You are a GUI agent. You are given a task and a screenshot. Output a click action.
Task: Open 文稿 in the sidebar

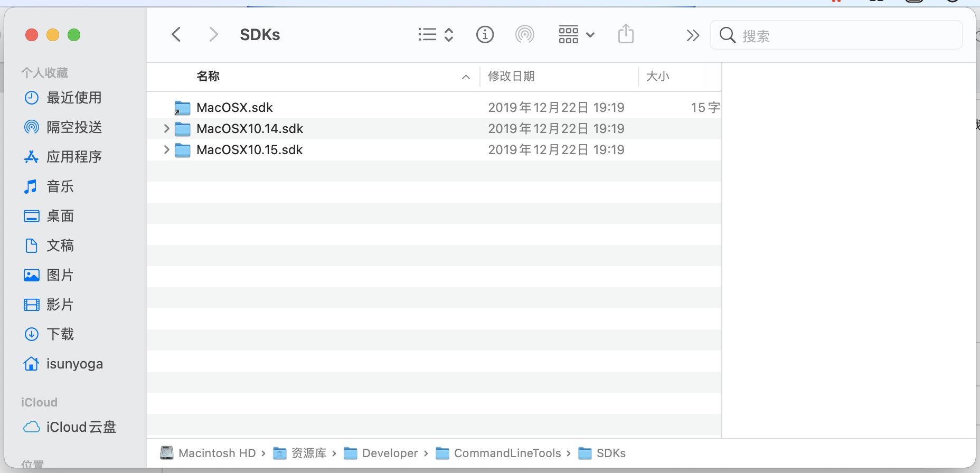pyautogui.click(x=60, y=245)
